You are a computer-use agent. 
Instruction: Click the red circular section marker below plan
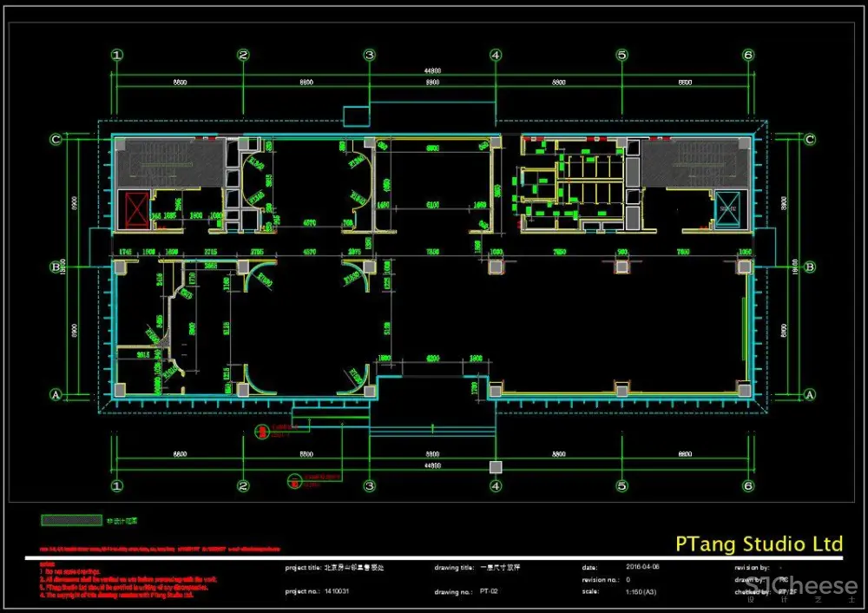coord(259,432)
